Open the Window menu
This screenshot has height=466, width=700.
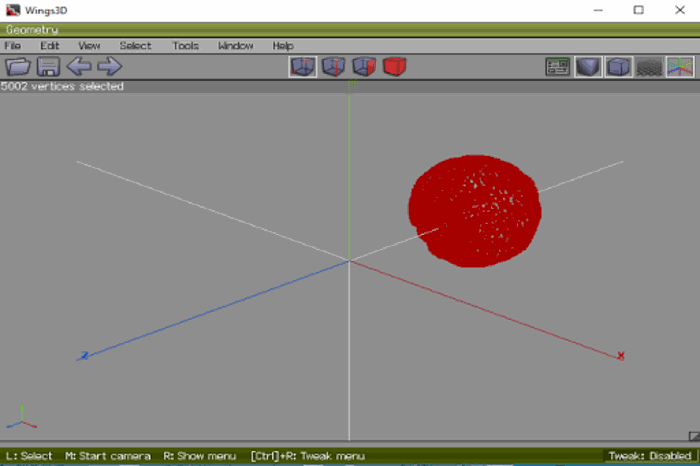[x=235, y=46]
